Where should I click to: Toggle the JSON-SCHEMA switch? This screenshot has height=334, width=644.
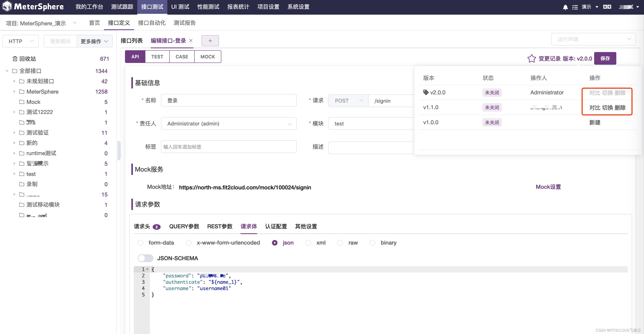click(x=145, y=258)
